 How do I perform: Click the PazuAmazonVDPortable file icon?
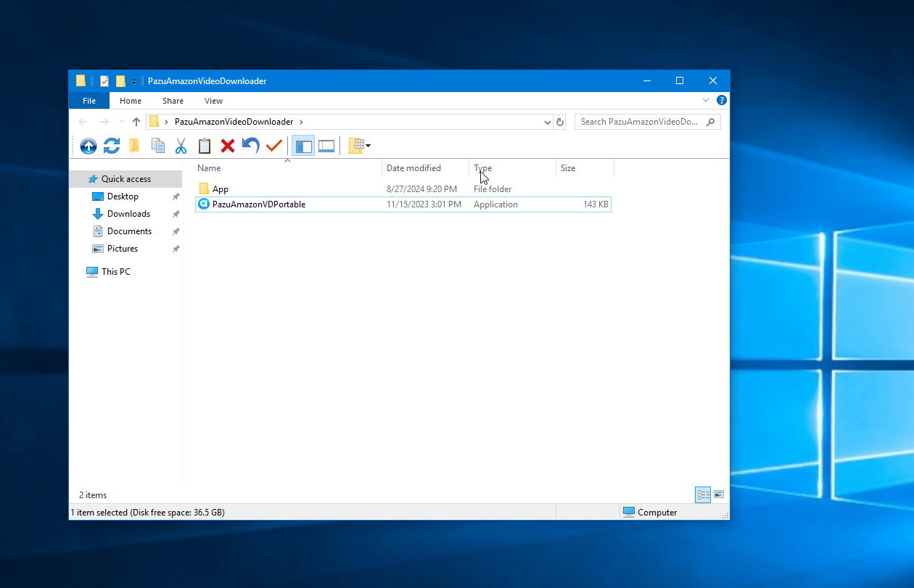(204, 204)
